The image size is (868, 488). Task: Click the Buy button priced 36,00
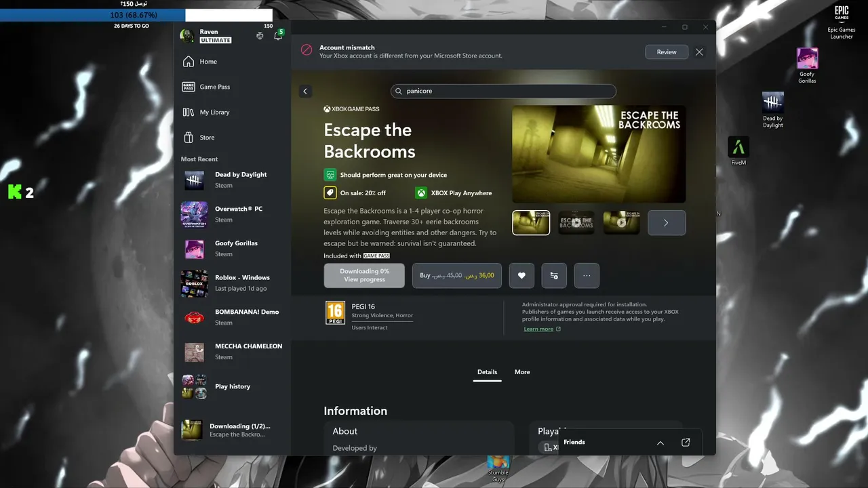pos(457,275)
